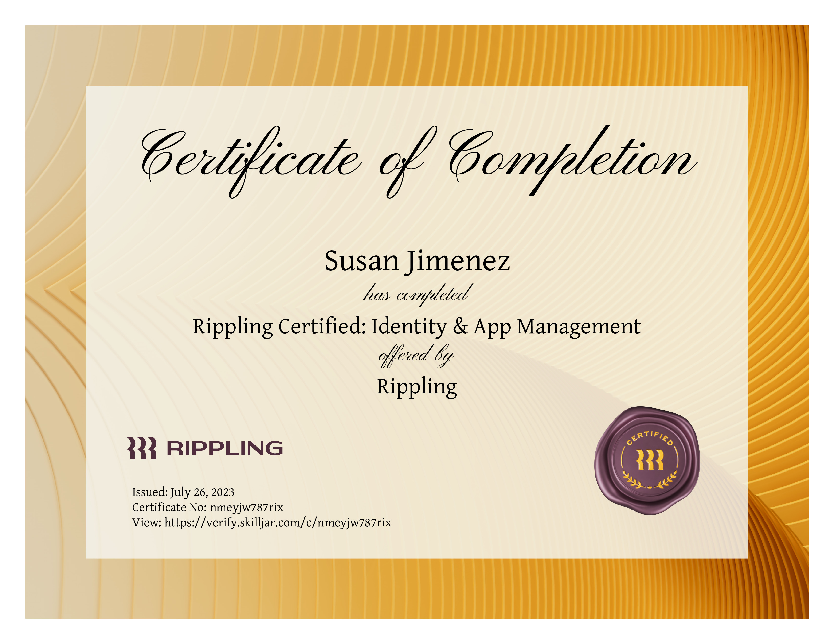Click 'Certificate No: nmeyjw787rix' line
Image resolution: width=834 pixels, height=644 pixels.
pos(208,507)
